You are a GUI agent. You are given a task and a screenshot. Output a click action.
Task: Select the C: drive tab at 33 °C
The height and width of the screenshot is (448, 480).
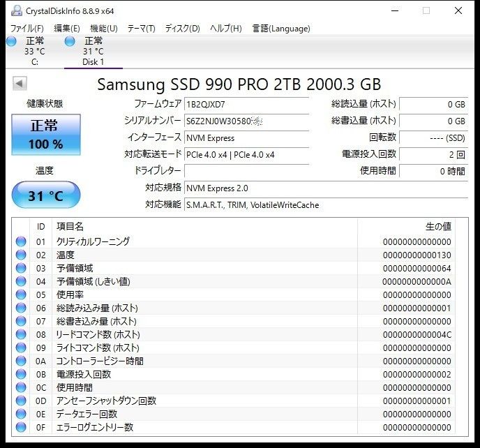pyautogui.click(x=35, y=51)
